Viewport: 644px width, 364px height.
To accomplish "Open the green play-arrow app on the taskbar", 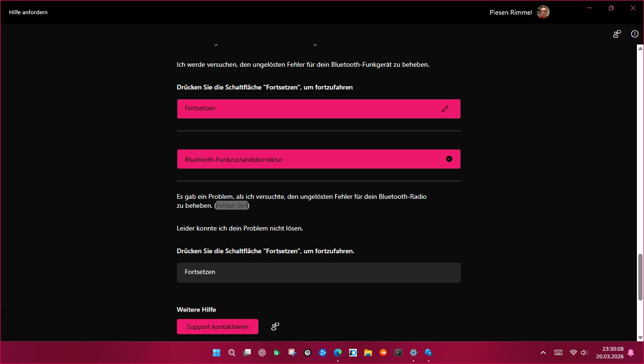I will (277, 353).
